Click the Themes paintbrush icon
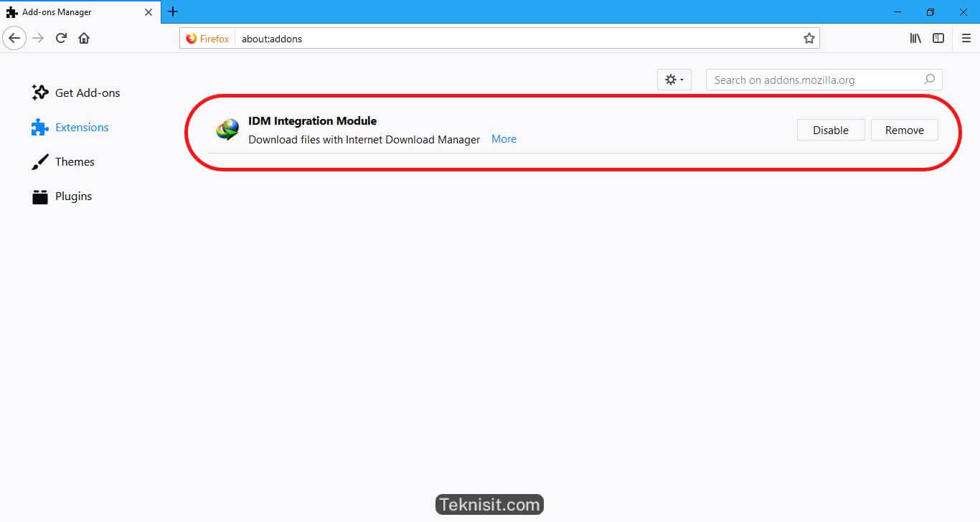Screen dimensions: 980x522 click(39, 162)
